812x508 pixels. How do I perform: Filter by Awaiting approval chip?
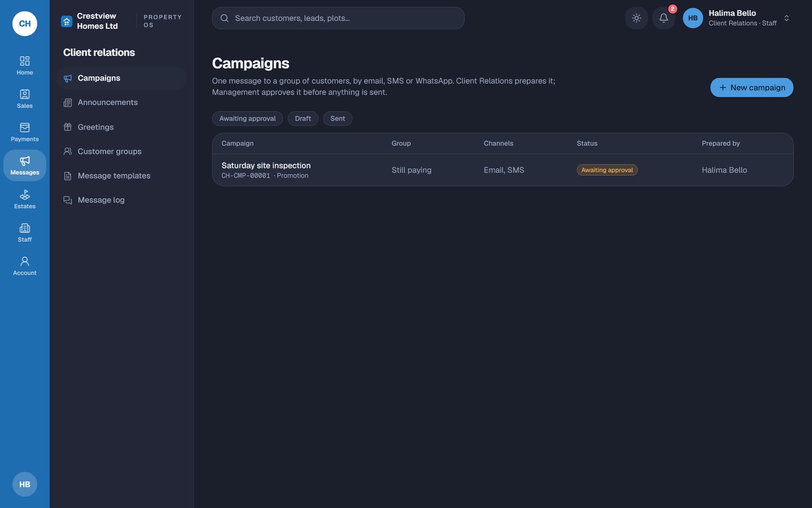pyautogui.click(x=247, y=118)
